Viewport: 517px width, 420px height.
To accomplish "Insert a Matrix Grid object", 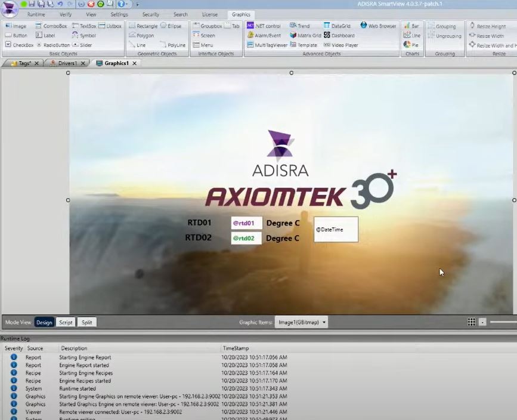I will tap(305, 35).
